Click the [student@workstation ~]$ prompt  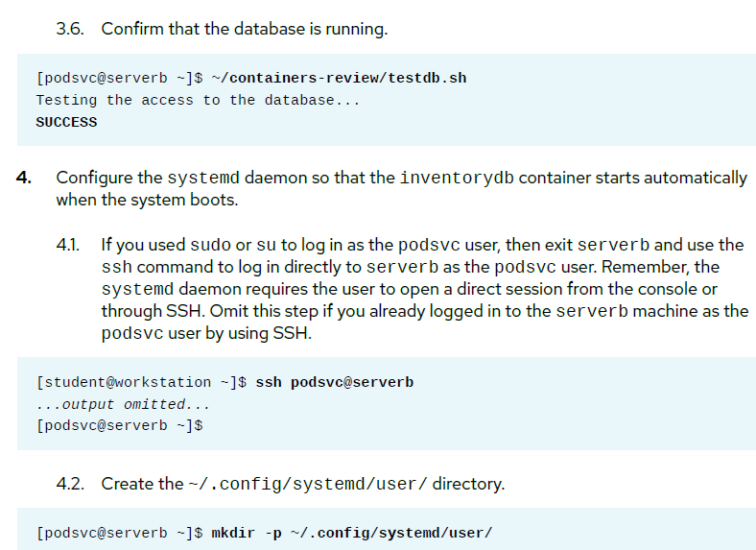pyautogui.click(x=141, y=383)
